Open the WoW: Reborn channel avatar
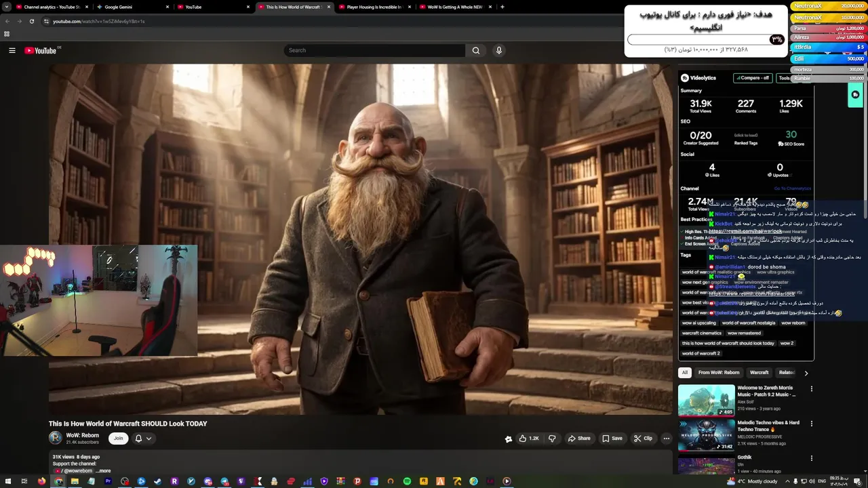 tap(56, 439)
